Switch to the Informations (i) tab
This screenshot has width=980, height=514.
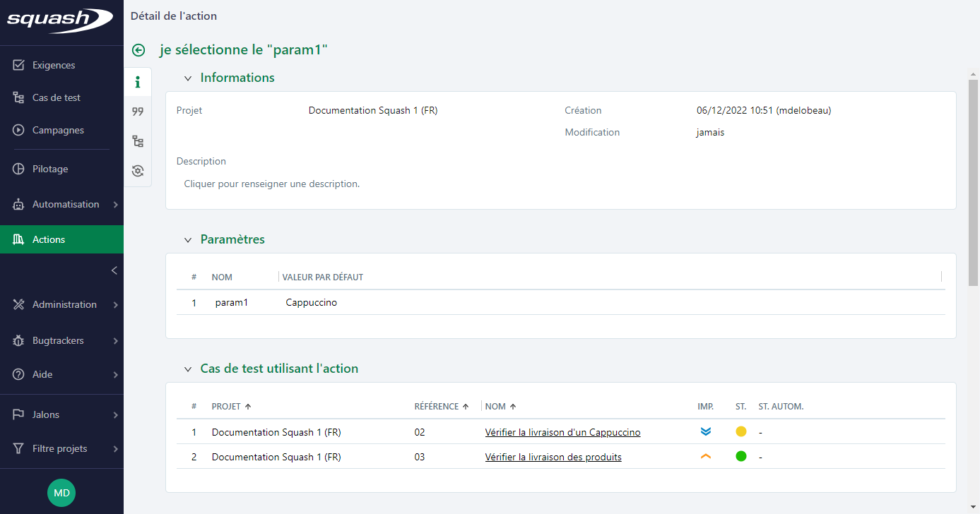(x=138, y=81)
